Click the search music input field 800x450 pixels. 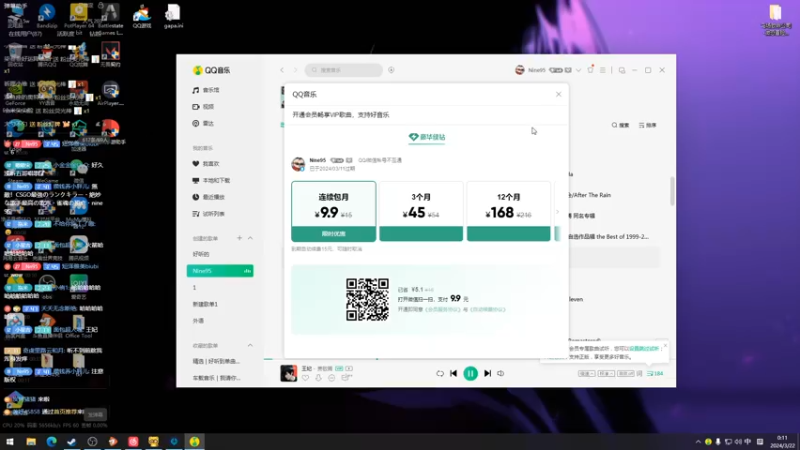pos(343,70)
